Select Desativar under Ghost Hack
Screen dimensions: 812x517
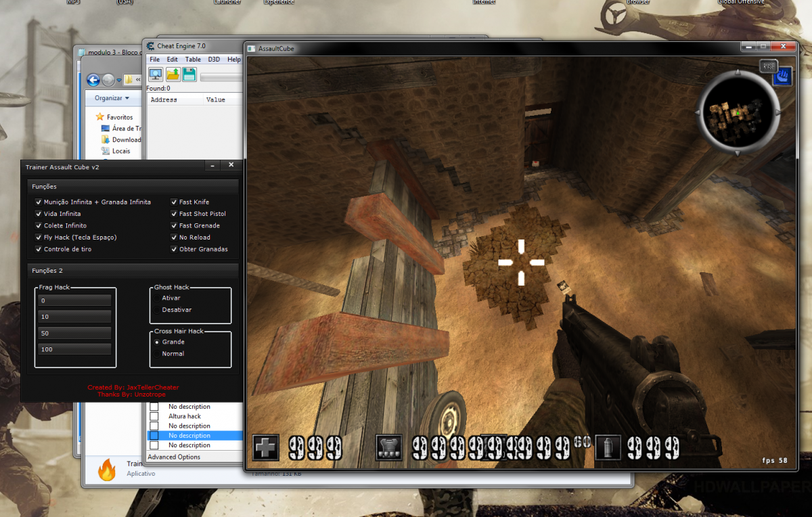coord(158,310)
